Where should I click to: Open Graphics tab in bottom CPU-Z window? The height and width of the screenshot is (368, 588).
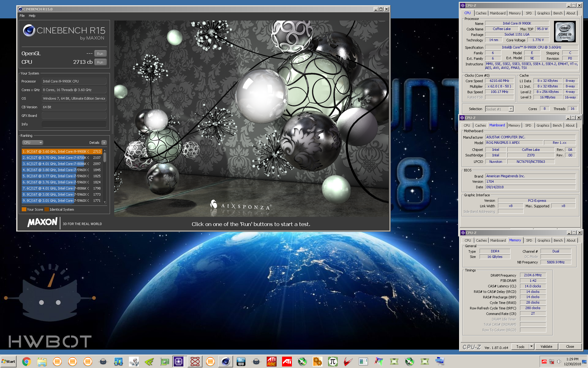(544, 240)
